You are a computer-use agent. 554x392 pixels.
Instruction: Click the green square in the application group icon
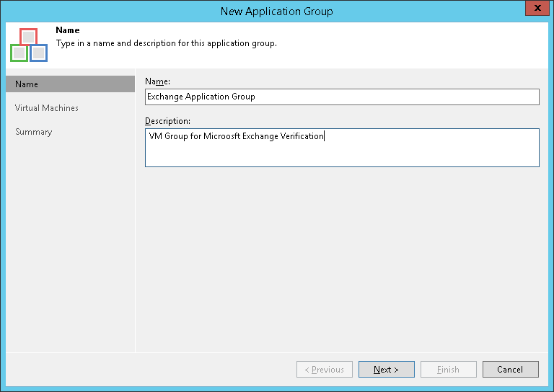19,53
